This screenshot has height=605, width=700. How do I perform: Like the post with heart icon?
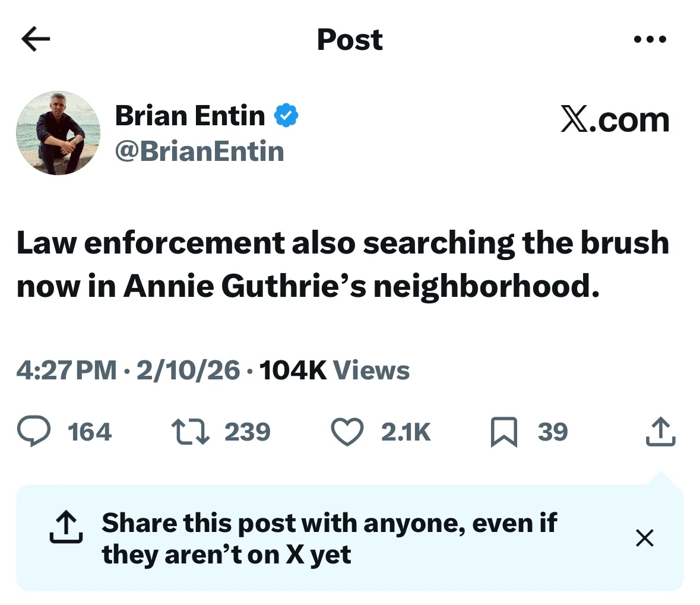(x=347, y=432)
